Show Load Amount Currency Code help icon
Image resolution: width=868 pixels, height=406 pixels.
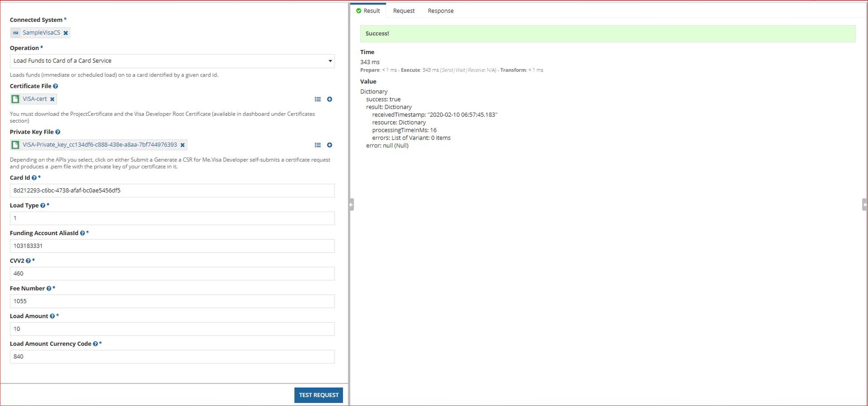pos(95,344)
